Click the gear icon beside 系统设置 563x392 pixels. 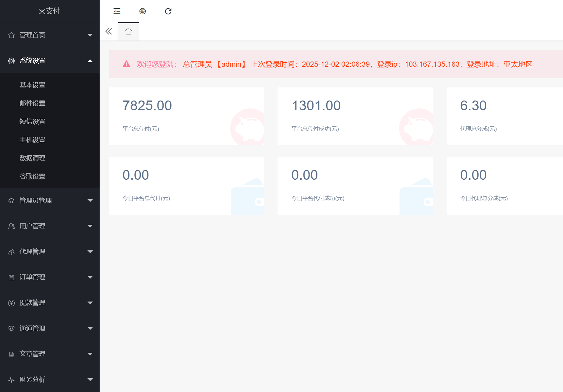tap(11, 61)
